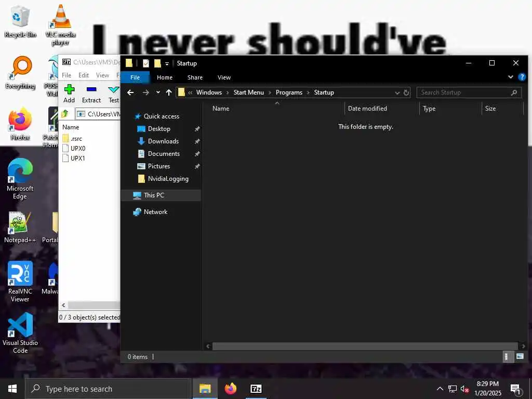Open recent locations dropdown in Explorer
Image resolution: width=532 pixels, height=399 pixels.
(158, 92)
